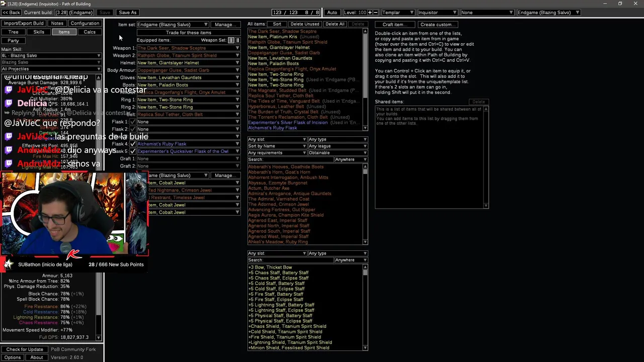
Task: Activate weapon set II button
Action: [x=237, y=40]
